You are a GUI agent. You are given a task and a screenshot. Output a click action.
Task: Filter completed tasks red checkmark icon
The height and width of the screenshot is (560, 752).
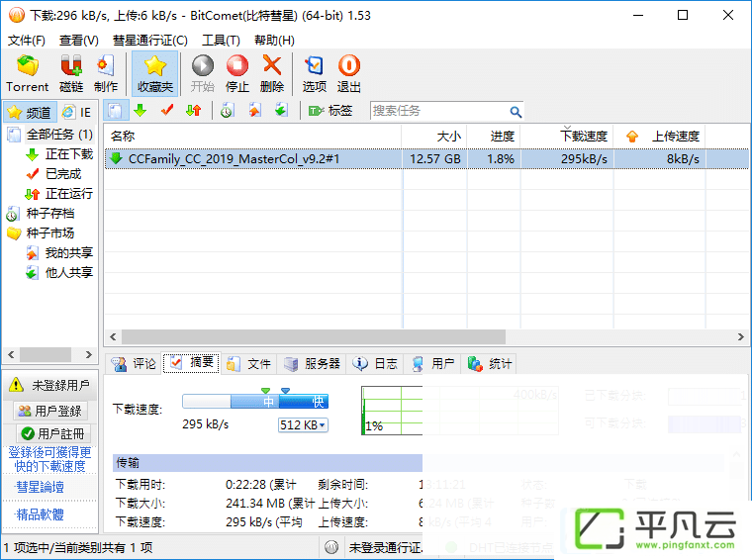pos(167,111)
